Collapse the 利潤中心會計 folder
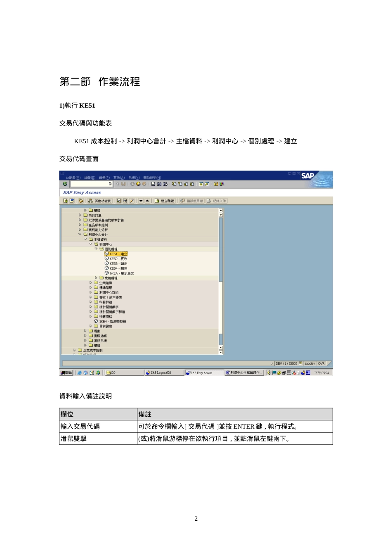The image size is (392, 555). click(80, 234)
